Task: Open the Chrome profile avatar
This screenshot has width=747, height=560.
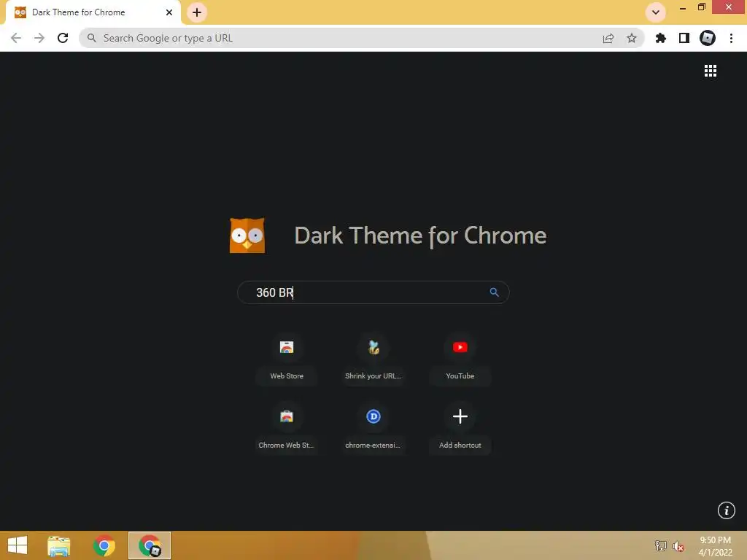Action: pos(708,38)
